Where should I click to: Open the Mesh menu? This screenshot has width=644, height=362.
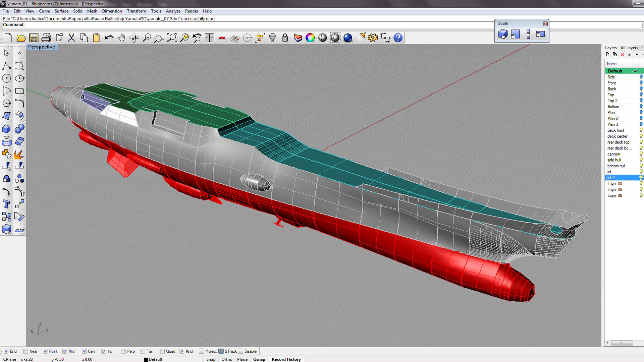(x=92, y=11)
